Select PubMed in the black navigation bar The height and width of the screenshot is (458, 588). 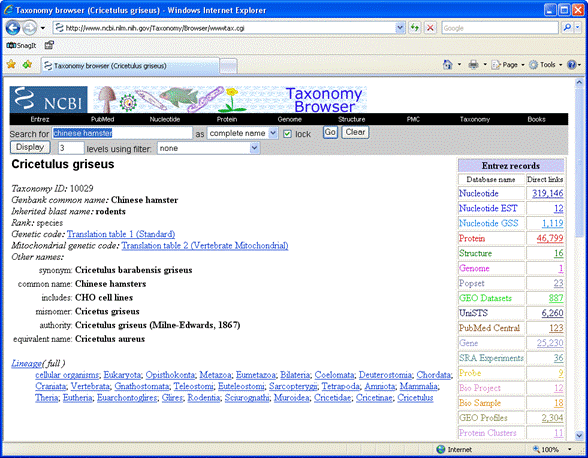click(102, 119)
